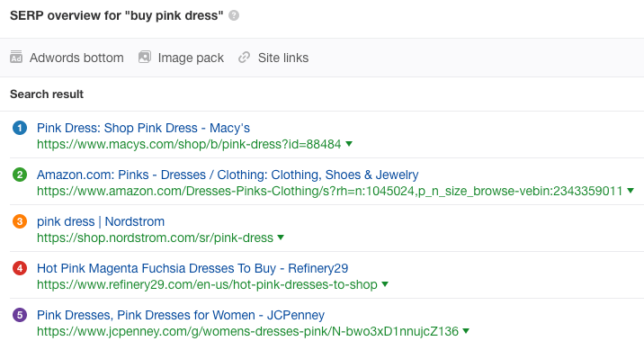644x341 pixels.
Task: Open the Amazon.com Pinks Dresses result title
Action: tap(228, 175)
